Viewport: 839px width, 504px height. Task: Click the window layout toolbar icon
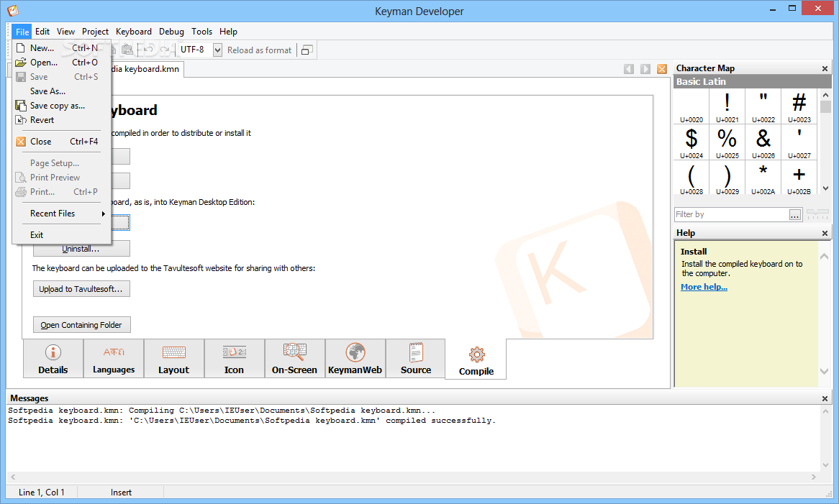pos(307,50)
